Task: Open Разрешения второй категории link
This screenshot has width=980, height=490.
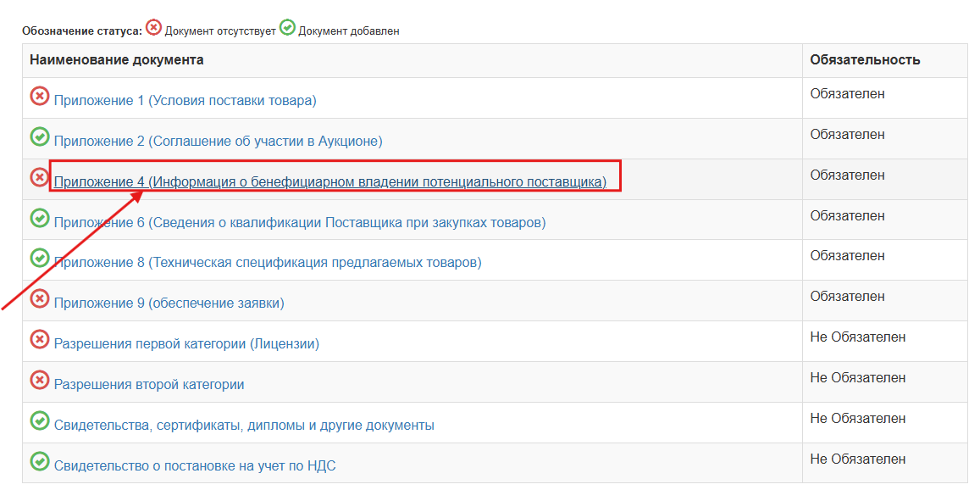Action: click(149, 385)
